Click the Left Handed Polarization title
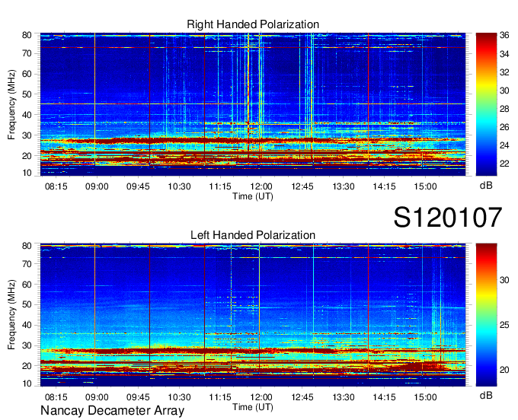Image resolution: width=518 pixels, height=420 pixels. (253, 235)
